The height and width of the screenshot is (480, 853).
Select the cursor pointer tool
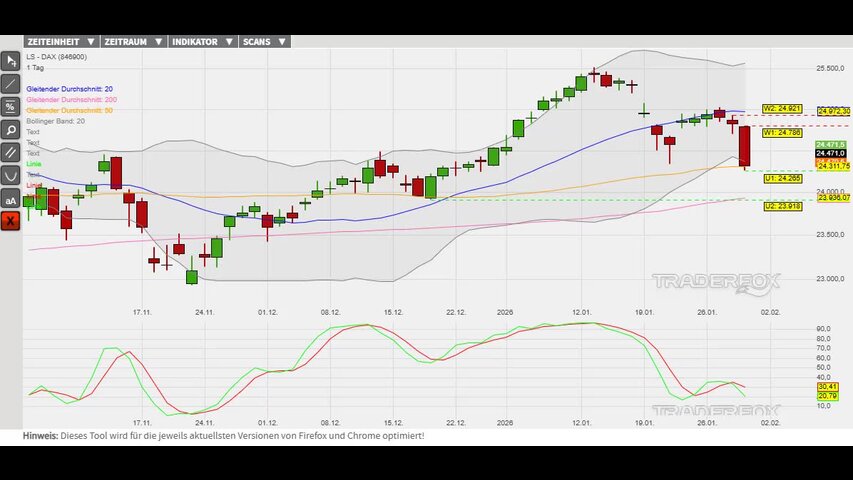coord(10,61)
